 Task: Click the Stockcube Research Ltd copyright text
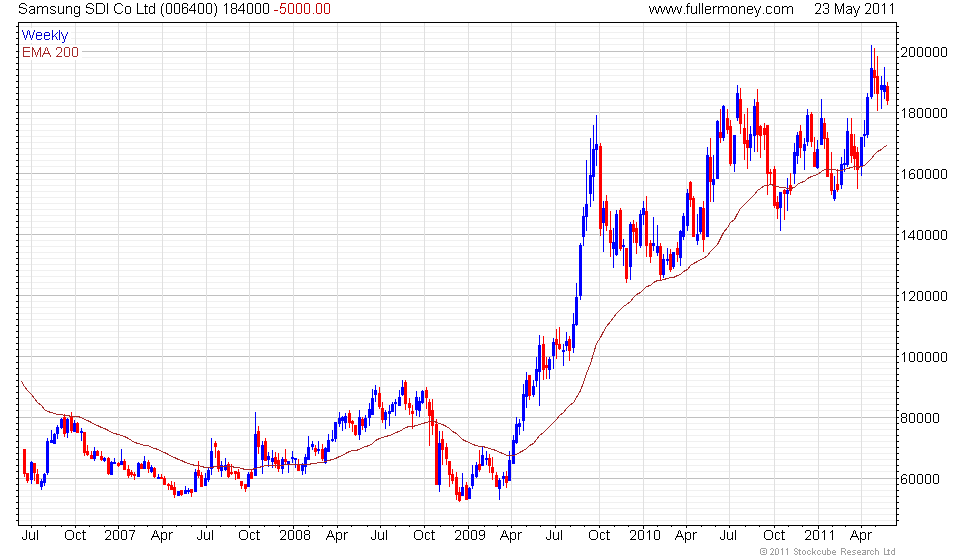[x=828, y=552]
